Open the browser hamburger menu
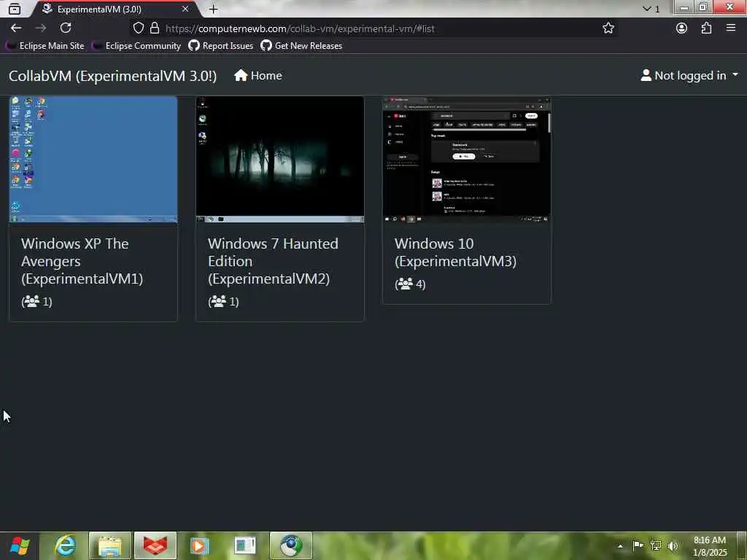 (731, 28)
